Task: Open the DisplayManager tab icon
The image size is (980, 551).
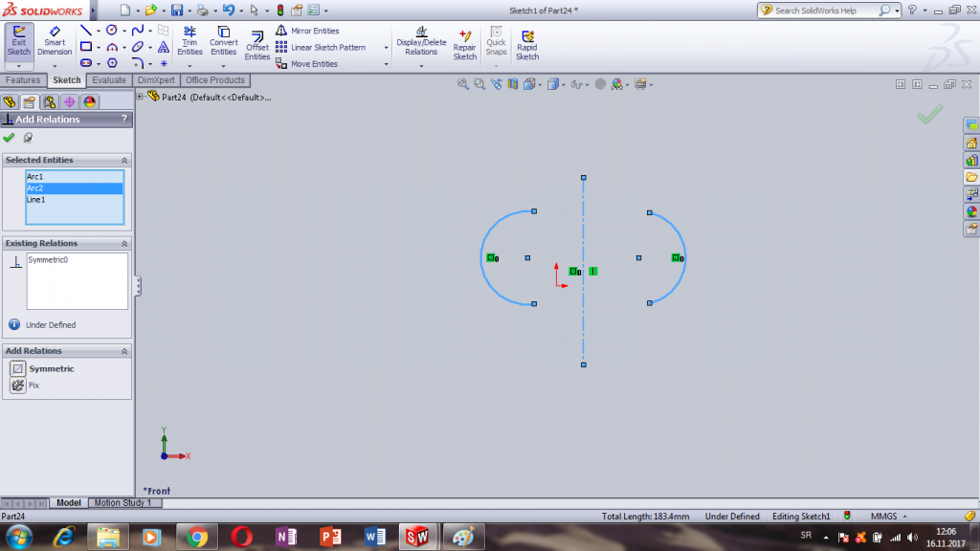Action: coord(89,101)
